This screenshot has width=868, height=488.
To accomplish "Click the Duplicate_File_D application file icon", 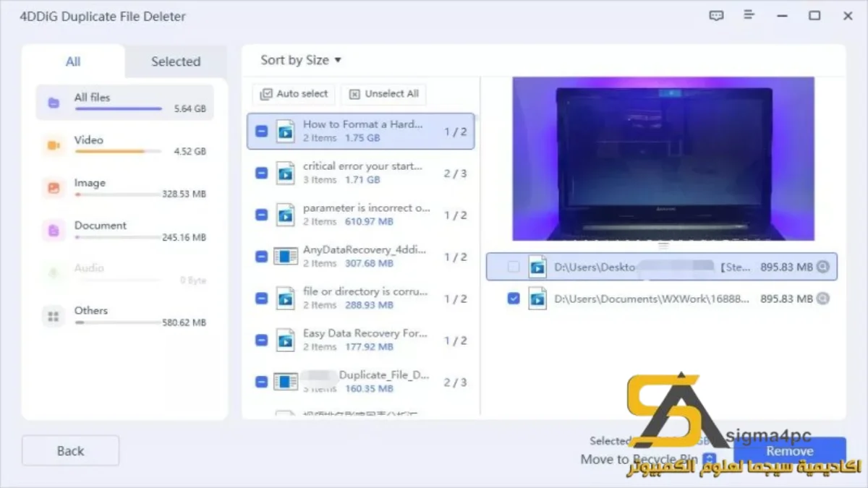I will (x=286, y=382).
